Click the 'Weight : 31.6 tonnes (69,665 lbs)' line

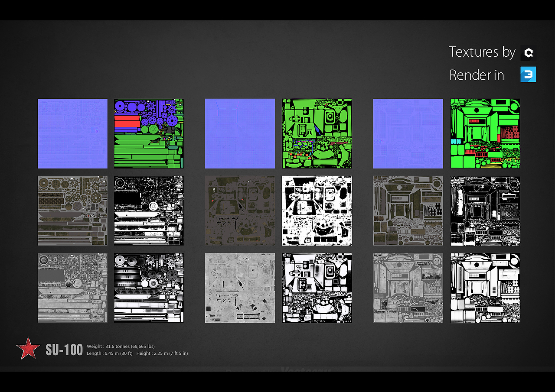[x=121, y=347]
